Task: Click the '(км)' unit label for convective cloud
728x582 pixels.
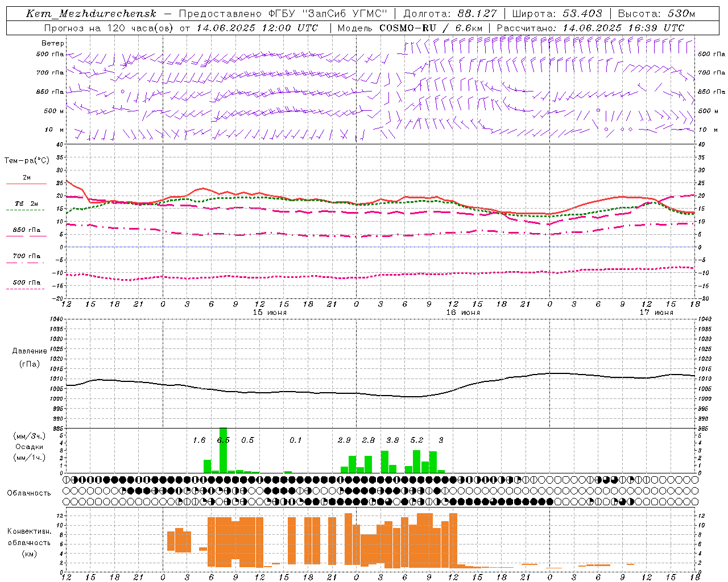Action: click(29, 554)
